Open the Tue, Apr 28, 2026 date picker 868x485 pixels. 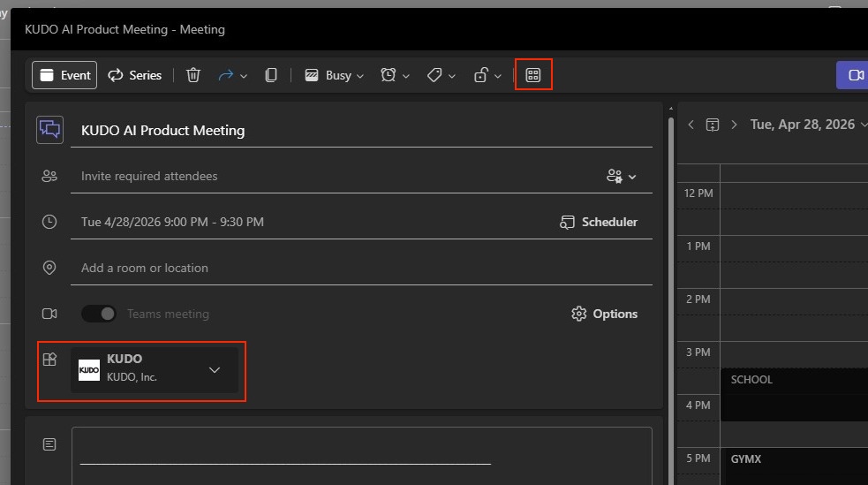[x=808, y=125]
